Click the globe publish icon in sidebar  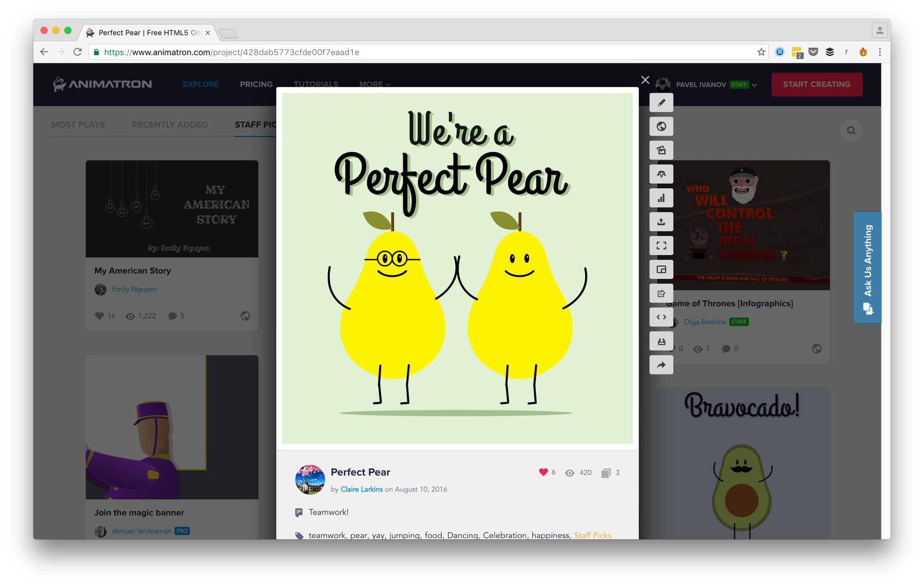point(661,126)
